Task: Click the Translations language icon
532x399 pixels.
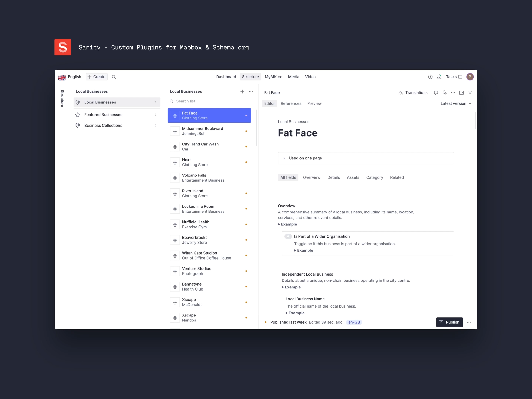Action: click(400, 93)
